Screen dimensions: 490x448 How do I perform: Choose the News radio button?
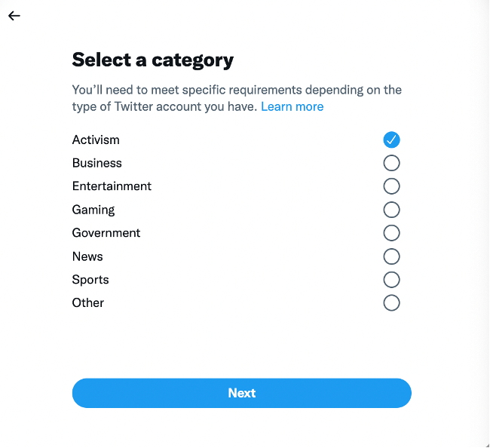coord(391,256)
